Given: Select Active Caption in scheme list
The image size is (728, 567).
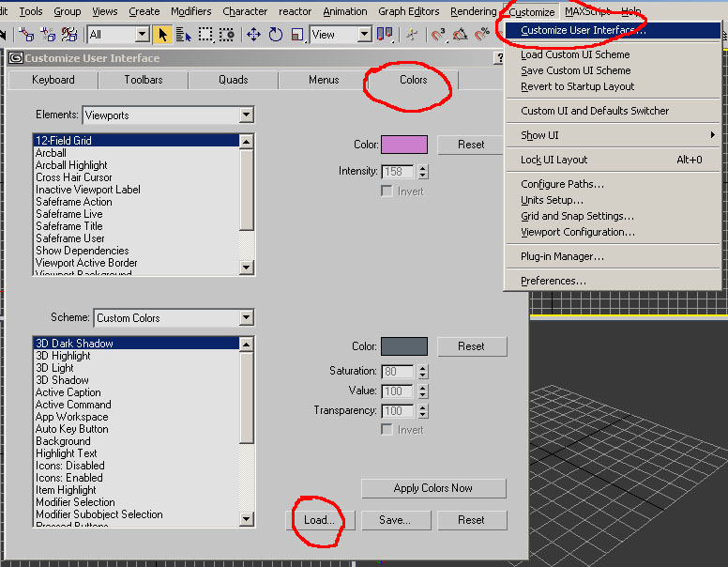Looking at the screenshot, I should [137, 392].
